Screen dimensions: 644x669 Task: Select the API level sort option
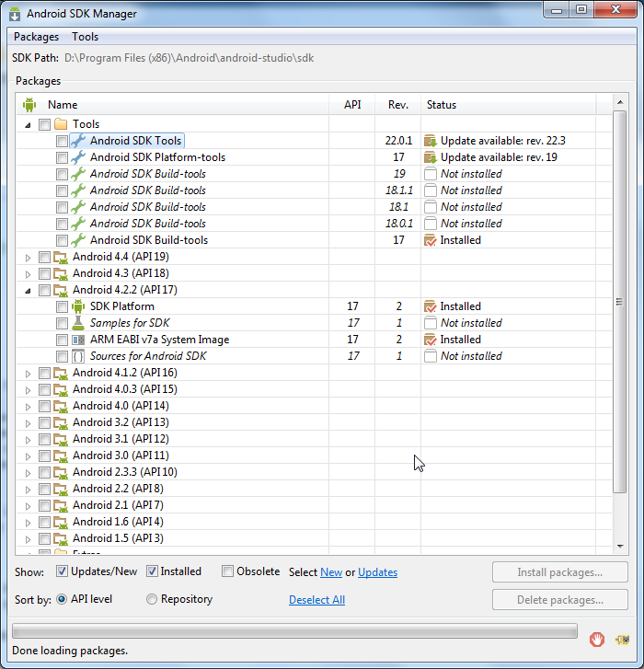pos(62,599)
